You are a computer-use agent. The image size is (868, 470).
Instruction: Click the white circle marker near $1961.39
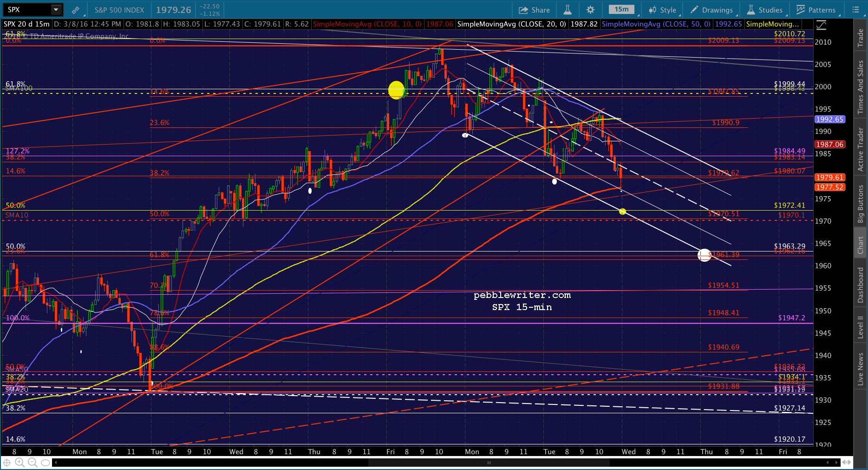(x=705, y=255)
